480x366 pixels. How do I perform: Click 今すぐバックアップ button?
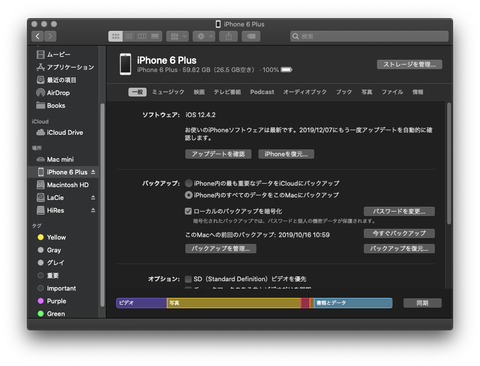click(399, 233)
